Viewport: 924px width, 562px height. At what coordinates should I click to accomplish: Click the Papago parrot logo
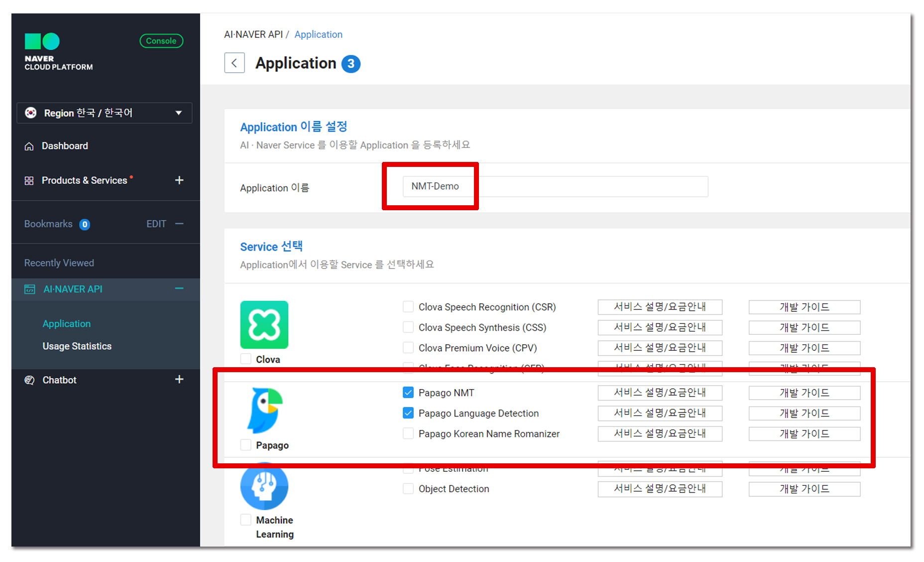(265, 411)
